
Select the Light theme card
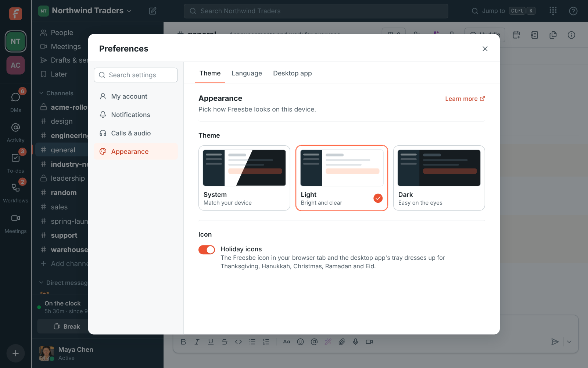pyautogui.click(x=342, y=178)
